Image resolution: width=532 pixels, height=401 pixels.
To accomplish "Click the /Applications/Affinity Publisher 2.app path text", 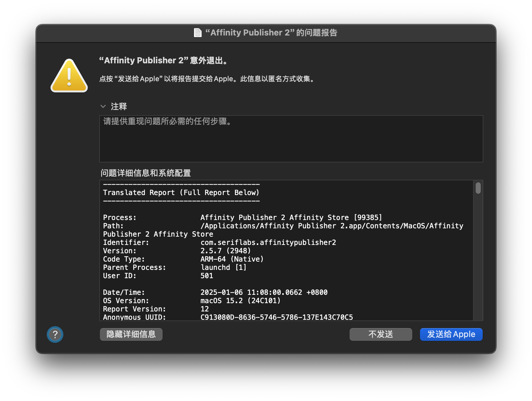I will coord(332,226).
